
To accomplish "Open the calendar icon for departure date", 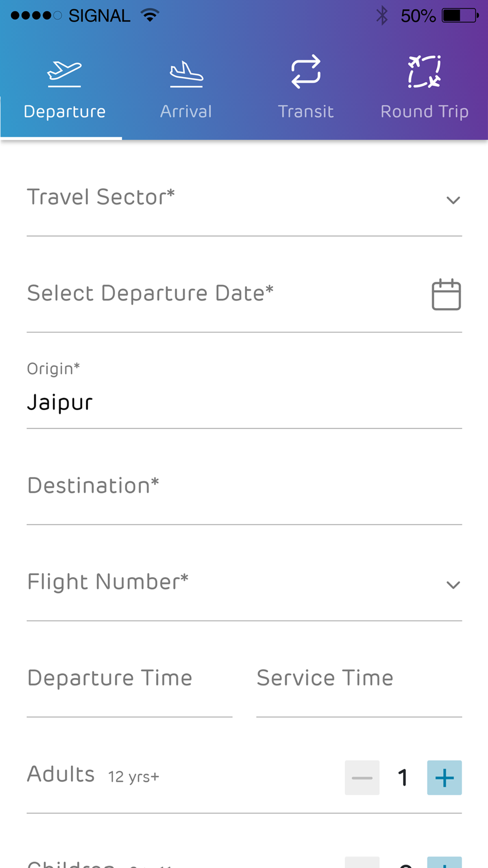I will (x=447, y=294).
